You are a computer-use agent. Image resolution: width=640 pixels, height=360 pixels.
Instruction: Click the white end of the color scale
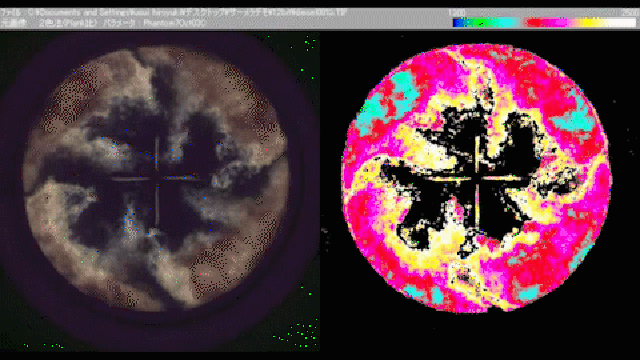coord(620,23)
